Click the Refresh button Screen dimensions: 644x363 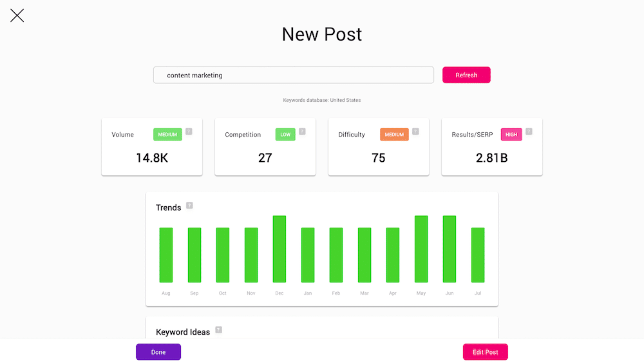(x=466, y=75)
